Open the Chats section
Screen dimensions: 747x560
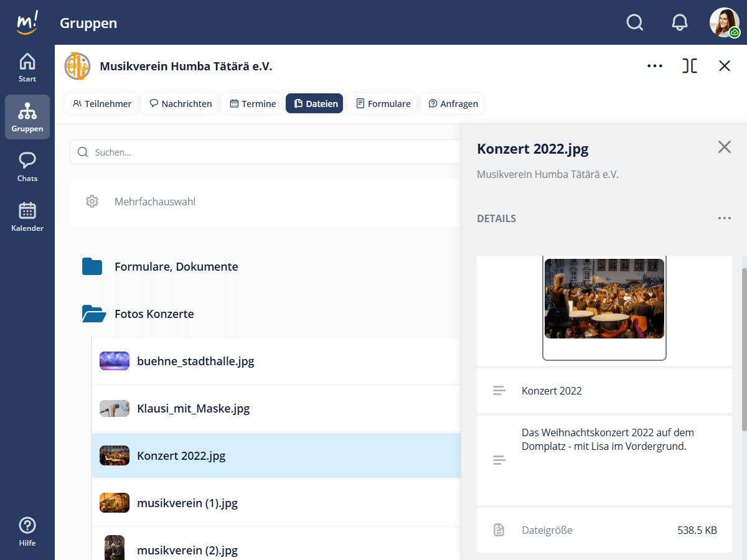tap(27, 167)
